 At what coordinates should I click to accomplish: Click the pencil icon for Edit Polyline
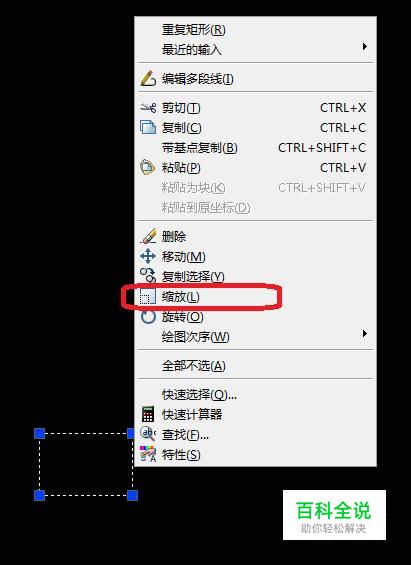[x=148, y=79]
